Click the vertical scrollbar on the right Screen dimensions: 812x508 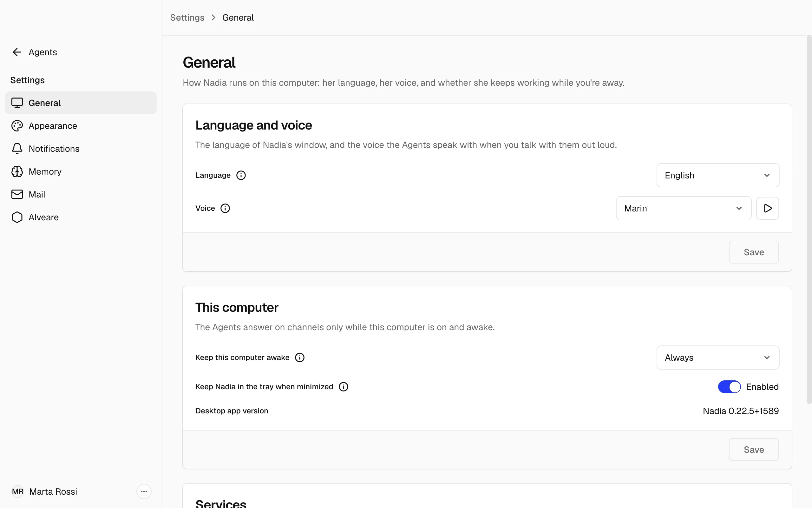pyautogui.click(x=809, y=220)
